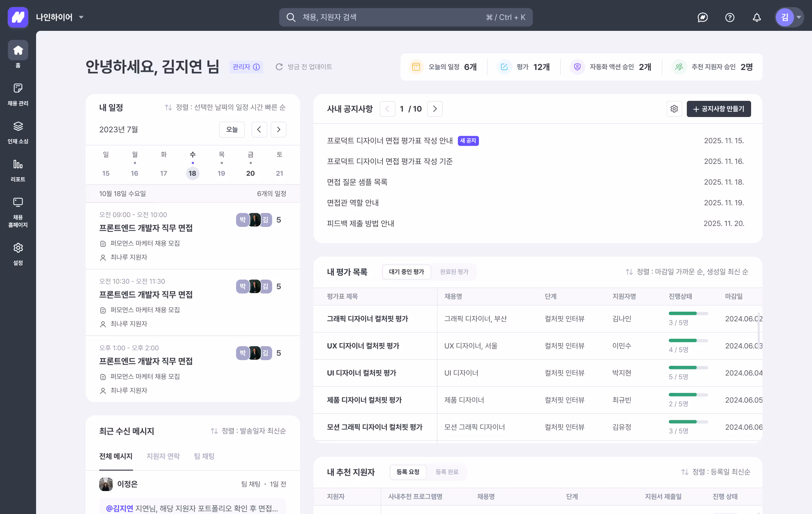Expand the 나인하이어 workspace dropdown

coord(81,17)
